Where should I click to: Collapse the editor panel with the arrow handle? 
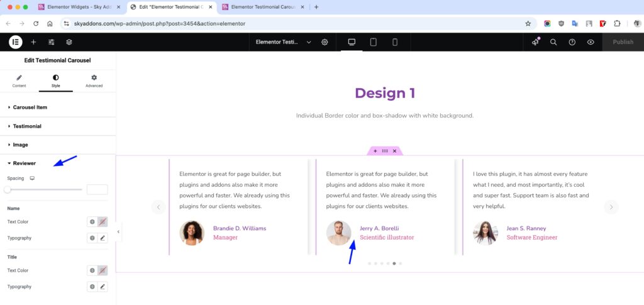pos(118,232)
